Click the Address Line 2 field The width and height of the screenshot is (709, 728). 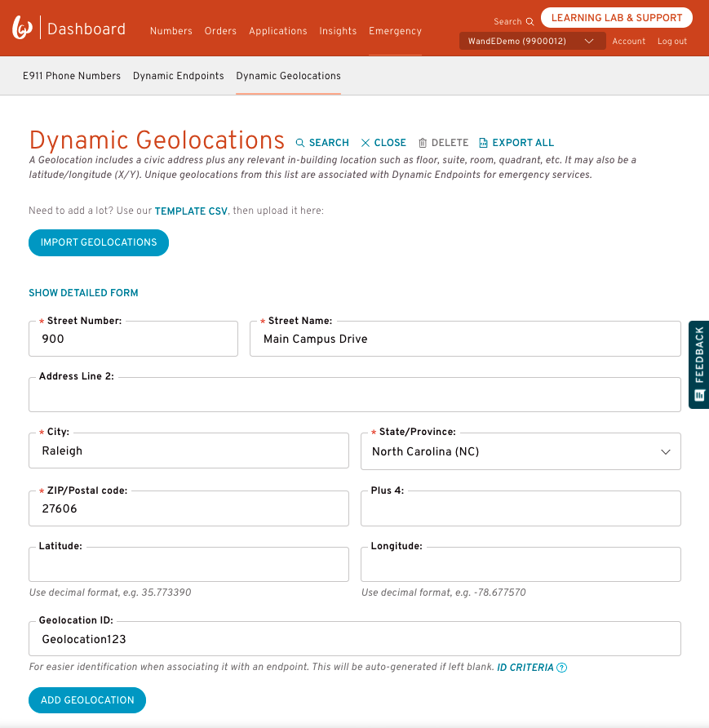click(x=355, y=395)
